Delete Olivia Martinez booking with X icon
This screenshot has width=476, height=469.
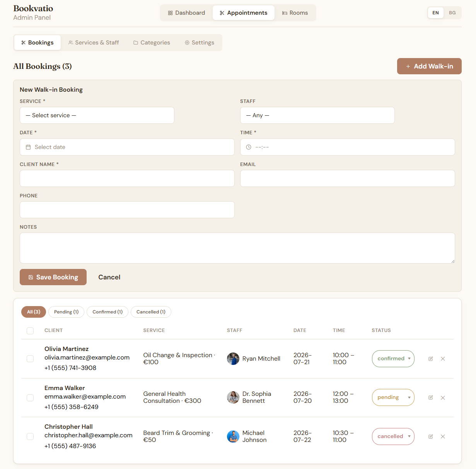[443, 359]
